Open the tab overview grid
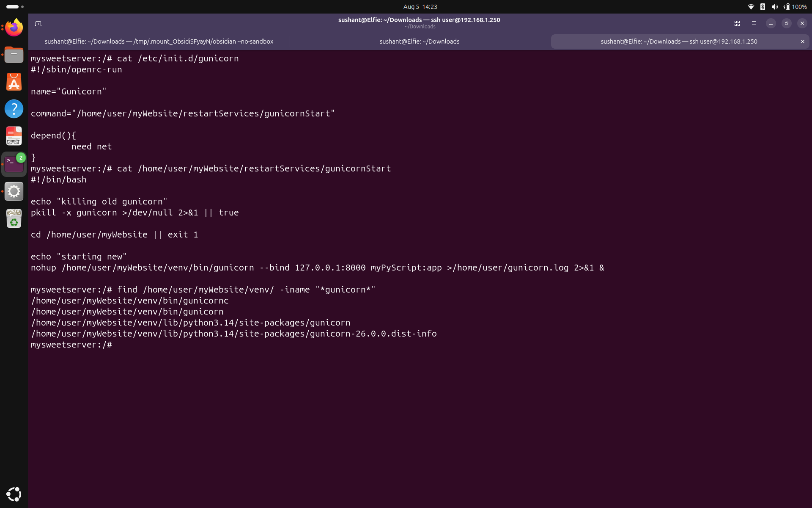Screen dimensions: 812x508 click(737, 23)
